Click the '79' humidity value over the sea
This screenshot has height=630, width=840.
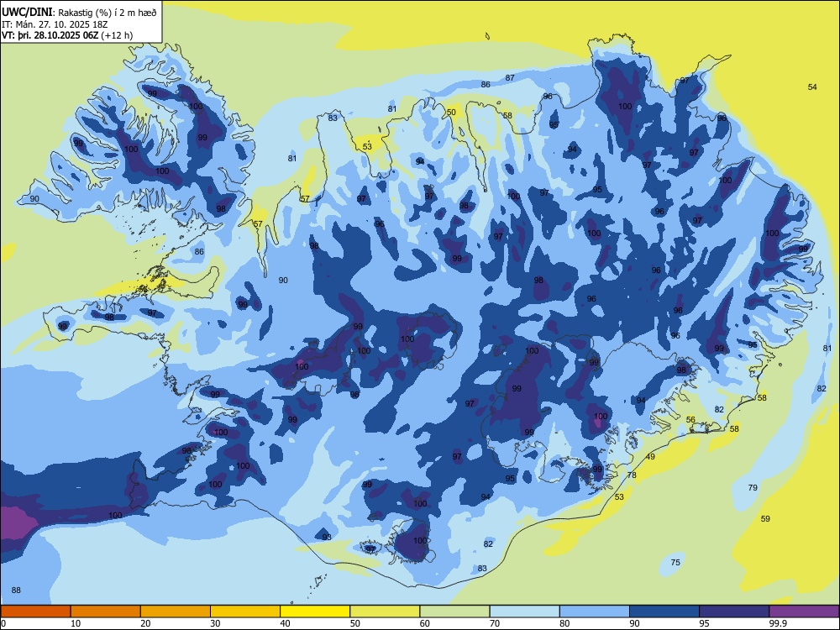pos(753,487)
